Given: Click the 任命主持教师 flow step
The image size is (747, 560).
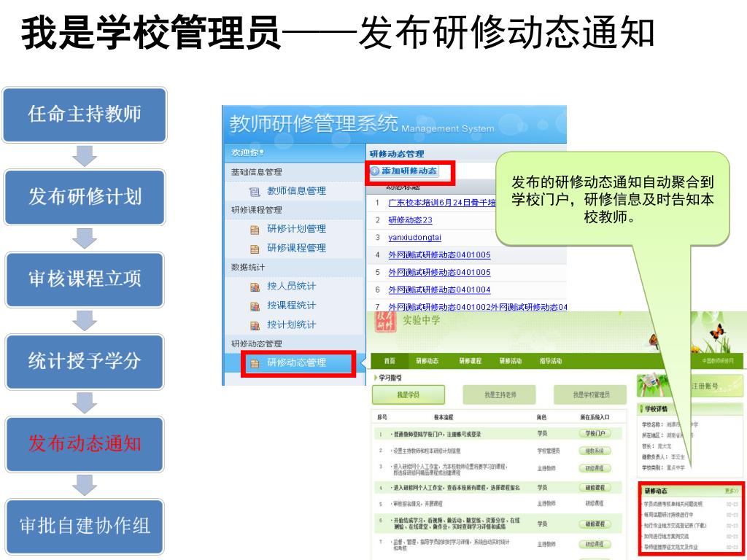Looking at the screenshot, I should click(x=85, y=114).
